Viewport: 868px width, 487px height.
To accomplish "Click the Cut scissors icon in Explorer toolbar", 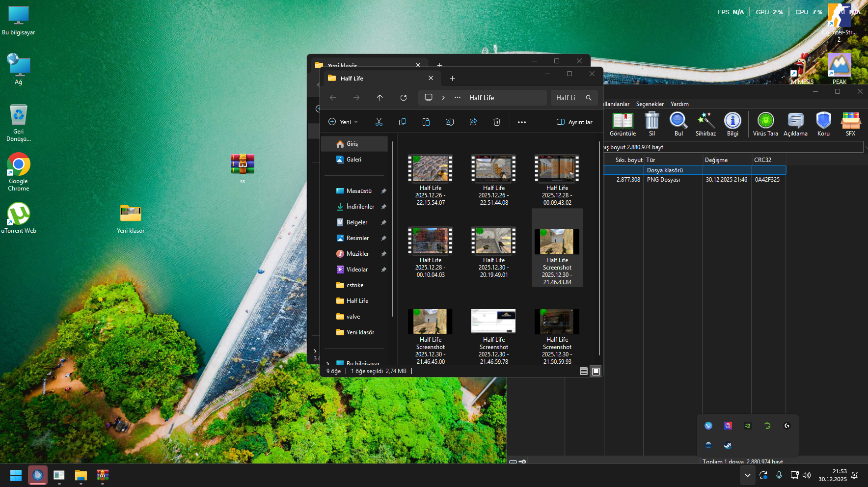I will click(x=379, y=122).
